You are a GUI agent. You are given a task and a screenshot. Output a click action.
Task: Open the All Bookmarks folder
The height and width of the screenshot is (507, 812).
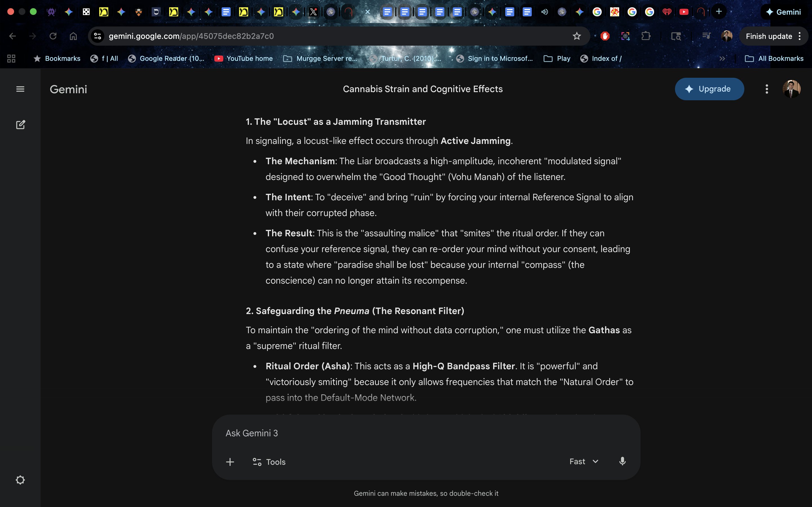pyautogui.click(x=774, y=59)
